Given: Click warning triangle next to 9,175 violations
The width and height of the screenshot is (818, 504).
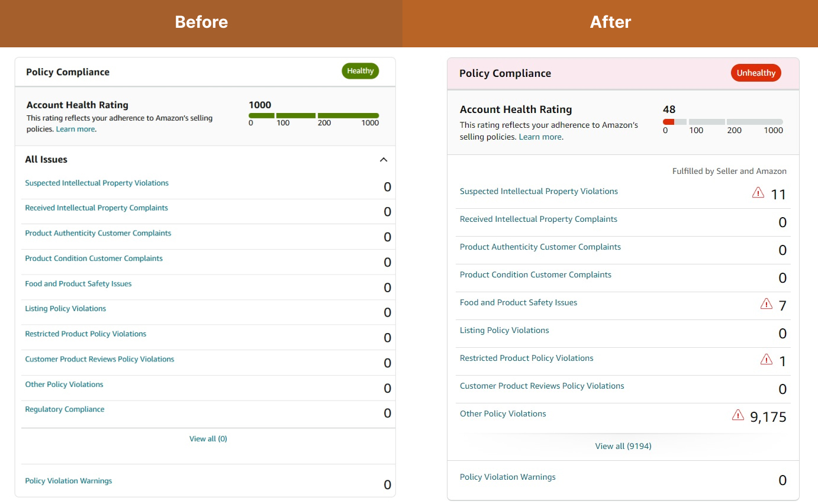Looking at the screenshot, I should click(x=738, y=415).
